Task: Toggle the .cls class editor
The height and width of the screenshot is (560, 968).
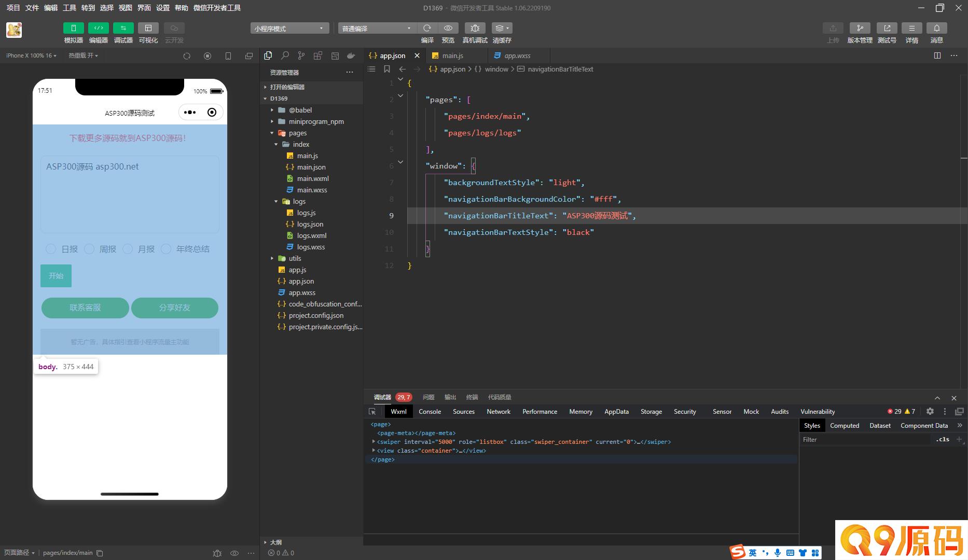Action: (943, 439)
